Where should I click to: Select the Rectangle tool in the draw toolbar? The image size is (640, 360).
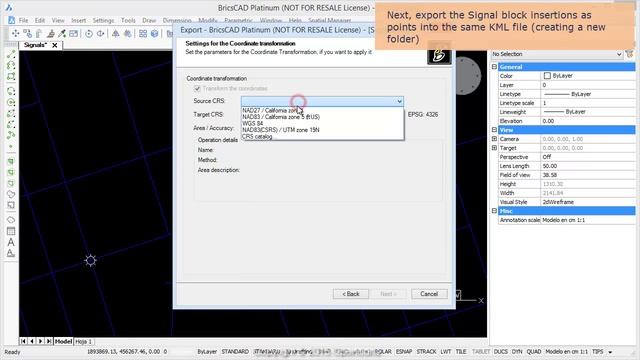tap(11, 76)
